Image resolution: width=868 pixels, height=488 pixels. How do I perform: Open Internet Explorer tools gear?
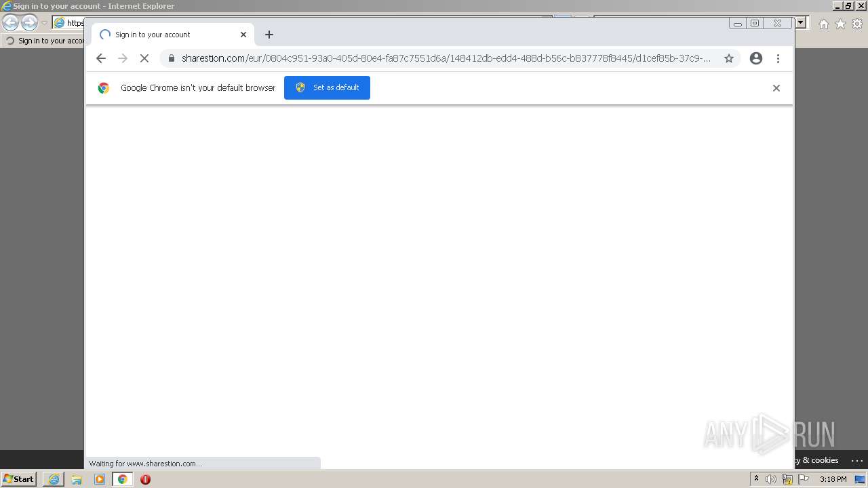tap(857, 24)
